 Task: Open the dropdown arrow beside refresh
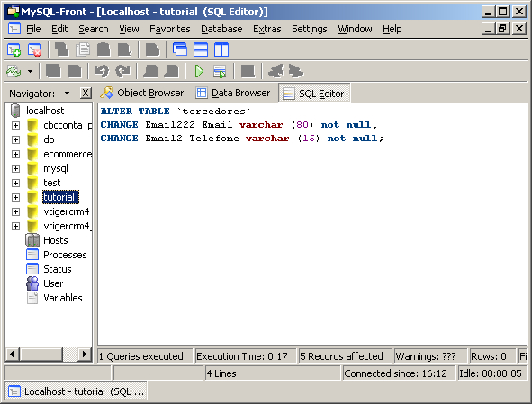[x=31, y=72]
